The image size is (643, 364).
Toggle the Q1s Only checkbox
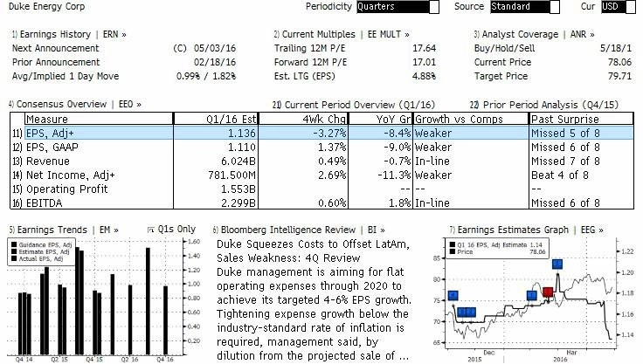pyautogui.click(x=151, y=230)
